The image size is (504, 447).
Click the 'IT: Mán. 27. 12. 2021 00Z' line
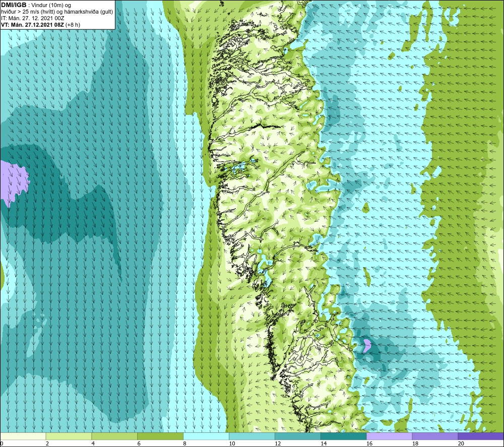tap(32, 18)
